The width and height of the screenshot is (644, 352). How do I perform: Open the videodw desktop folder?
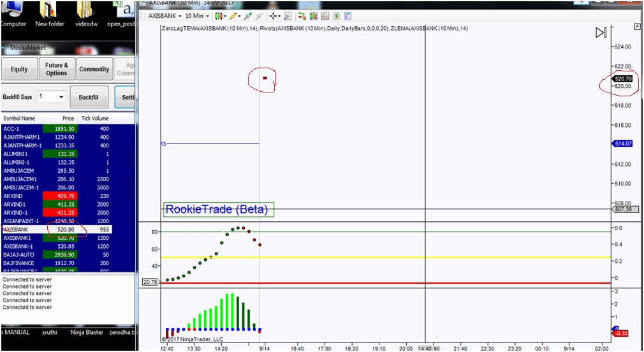click(x=86, y=15)
